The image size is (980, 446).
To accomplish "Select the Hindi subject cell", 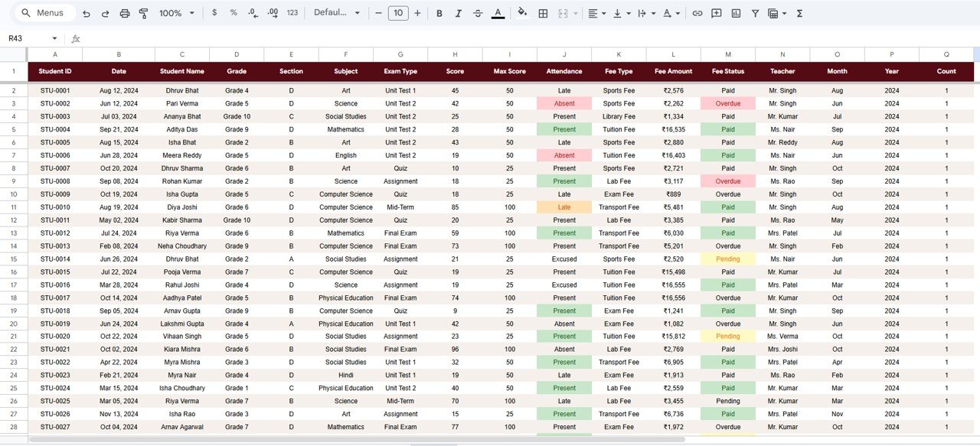I will tap(346, 375).
